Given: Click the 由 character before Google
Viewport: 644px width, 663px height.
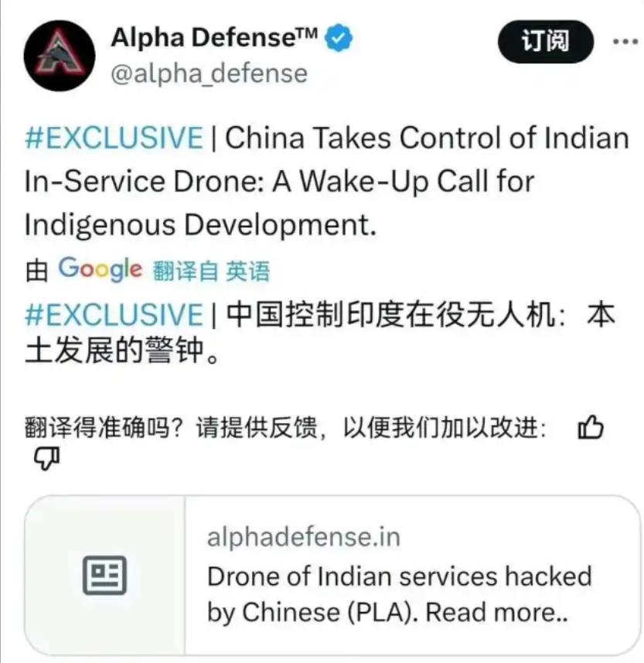Looking at the screenshot, I should (x=36, y=271).
